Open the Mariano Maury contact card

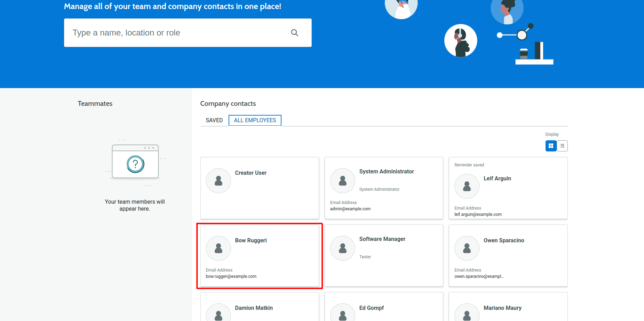[x=508, y=307]
